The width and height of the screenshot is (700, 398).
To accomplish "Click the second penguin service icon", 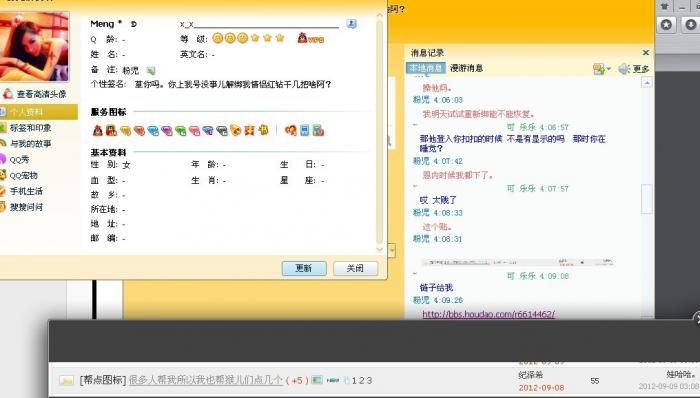I will 111,130.
